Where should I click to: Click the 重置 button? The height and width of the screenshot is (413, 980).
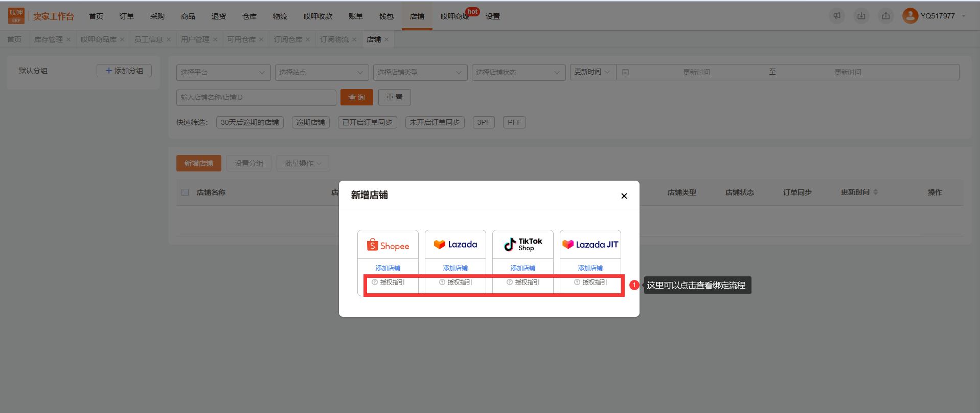[x=395, y=97]
